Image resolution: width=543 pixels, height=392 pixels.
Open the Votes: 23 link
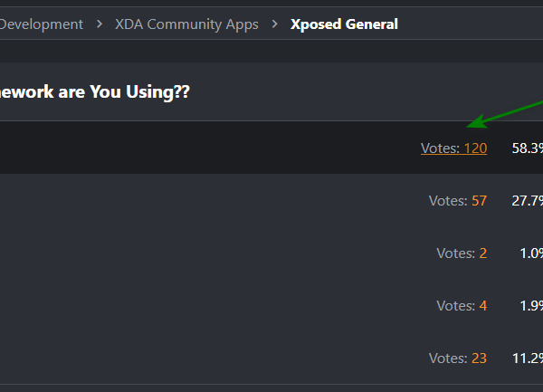click(x=457, y=358)
